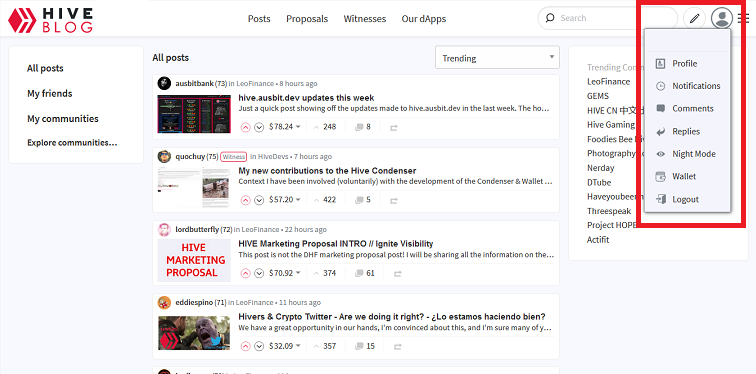Open the Threespeak trending community
The height and width of the screenshot is (374, 756).
[609, 211]
